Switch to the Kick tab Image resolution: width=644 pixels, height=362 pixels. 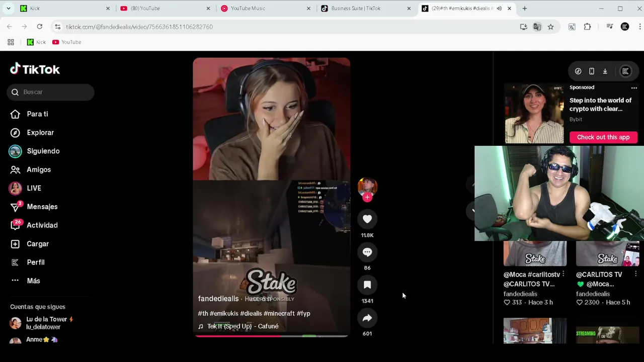[63, 9]
